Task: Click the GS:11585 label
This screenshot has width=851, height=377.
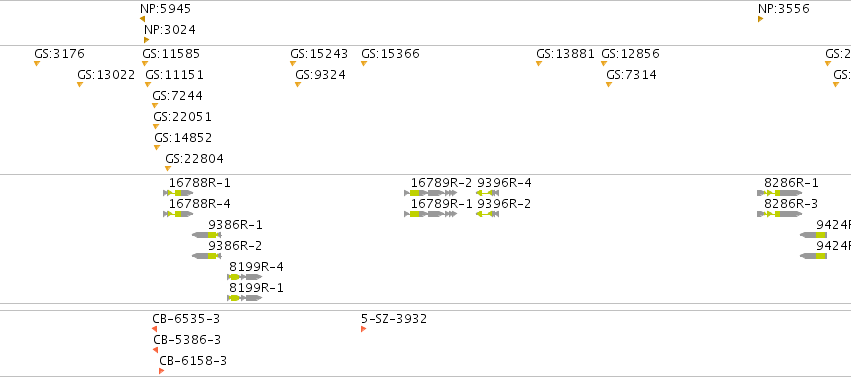Action: (171, 54)
